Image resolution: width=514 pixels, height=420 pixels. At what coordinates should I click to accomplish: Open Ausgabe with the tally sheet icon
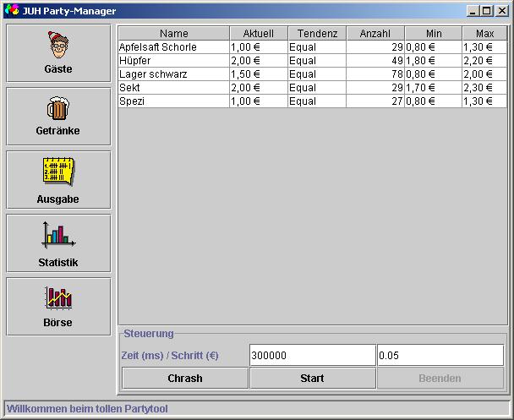point(58,179)
